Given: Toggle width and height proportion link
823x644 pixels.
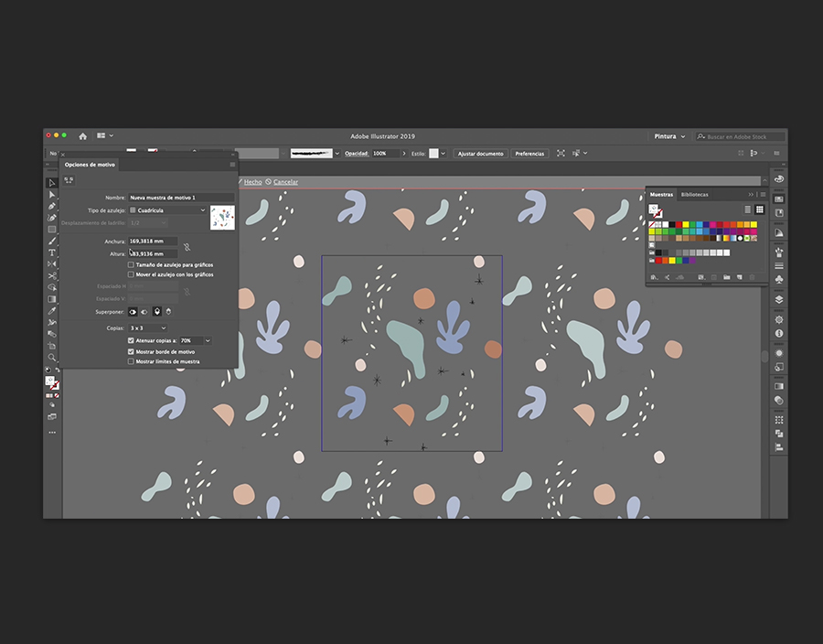Looking at the screenshot, I should pos(187,247).
